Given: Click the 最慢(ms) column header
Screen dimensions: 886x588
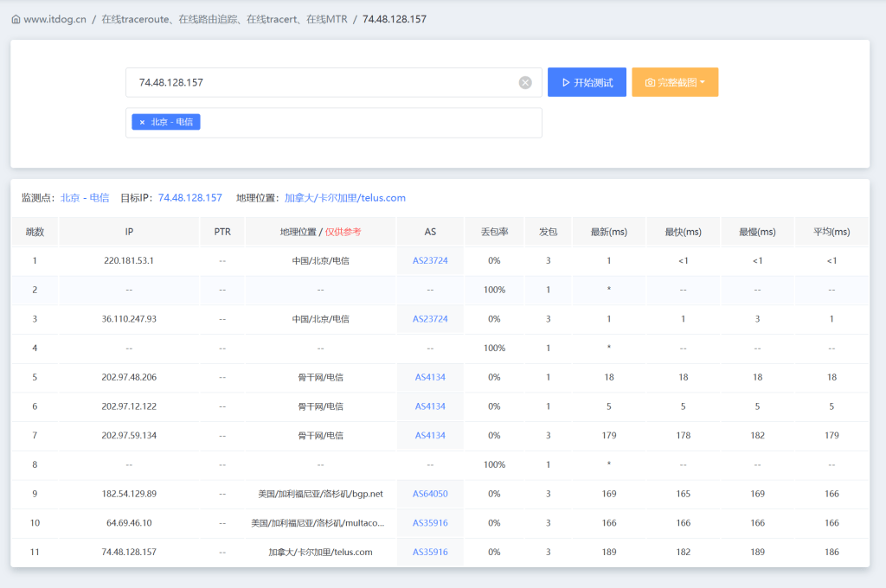Looking at the screenshot, I should tap(757, 232).
